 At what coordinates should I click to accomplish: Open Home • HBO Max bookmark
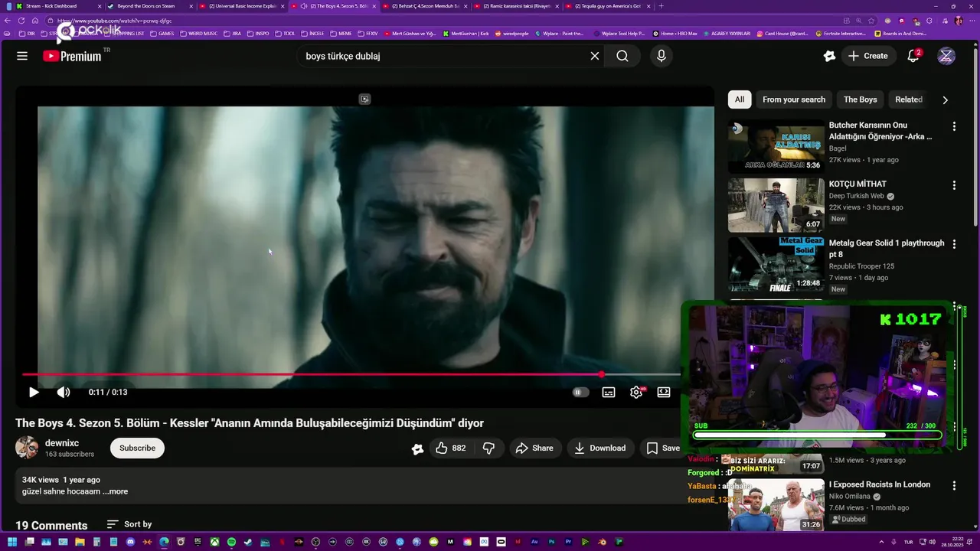click(x=675, y=34)
